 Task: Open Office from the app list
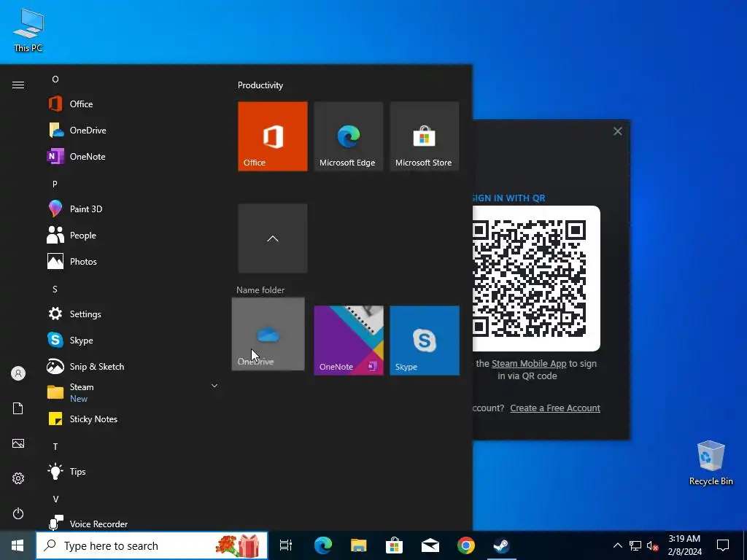[133, 104]
